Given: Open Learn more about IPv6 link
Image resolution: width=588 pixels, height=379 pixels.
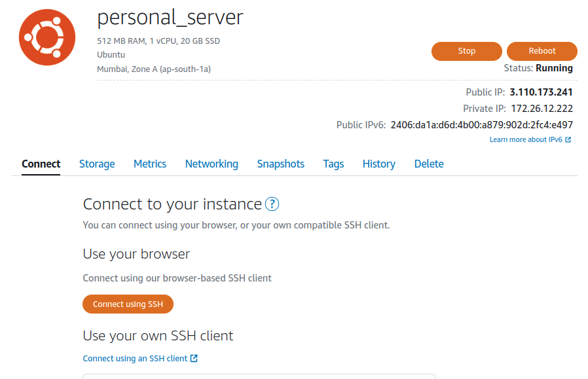Looking at the screenshot, I should [526, 139].
